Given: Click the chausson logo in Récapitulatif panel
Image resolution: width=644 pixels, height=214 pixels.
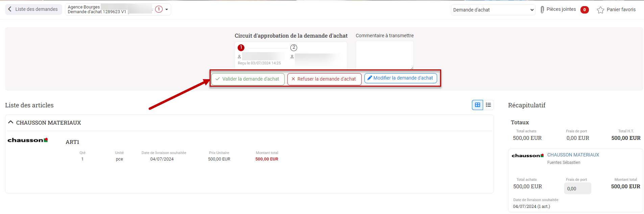Looking at the screenshot, I should click(x=527, y=156).
